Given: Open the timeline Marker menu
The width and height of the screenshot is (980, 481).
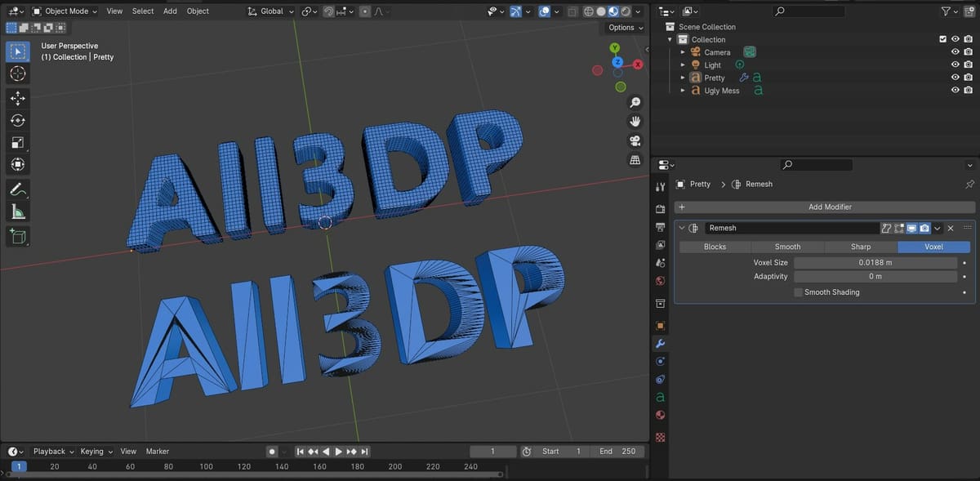Looking at the screenshot, I should tap(158, 452).
